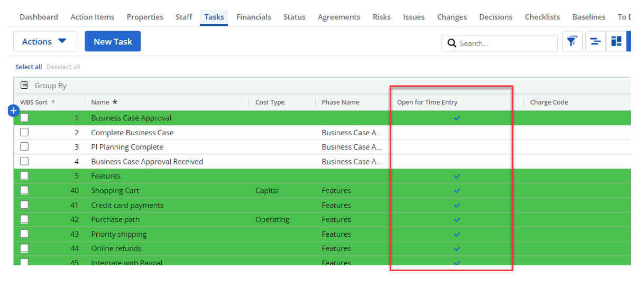Switch to Gantt view icon
This screenshot has height=288, width=644.
coord(595,42)
